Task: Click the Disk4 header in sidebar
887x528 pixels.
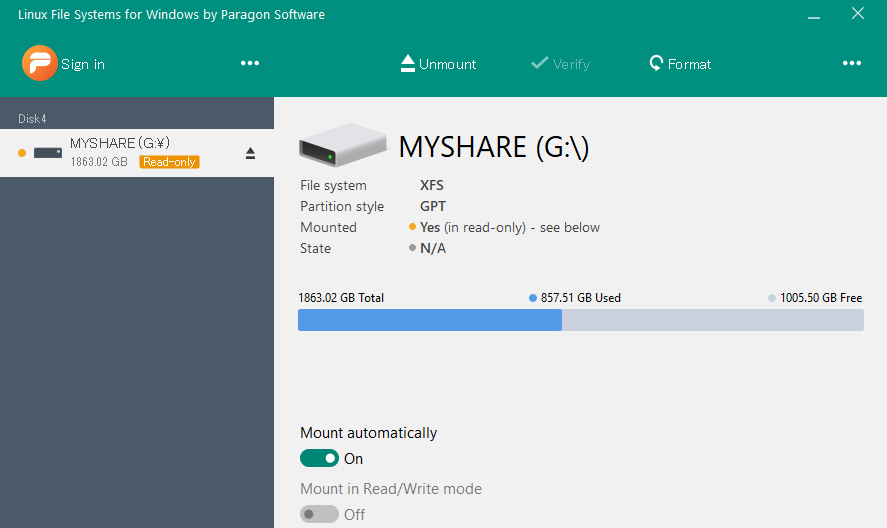Action: click(33, 119)
